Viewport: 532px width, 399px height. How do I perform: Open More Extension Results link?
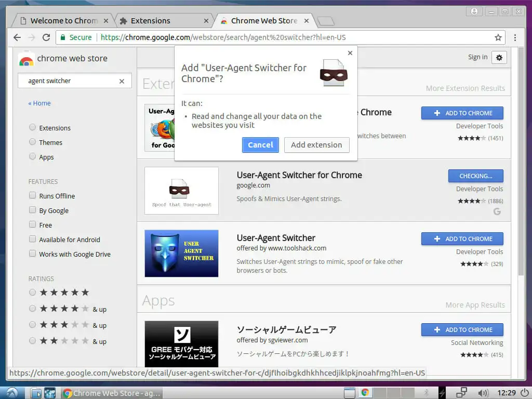tap(465, 88)
